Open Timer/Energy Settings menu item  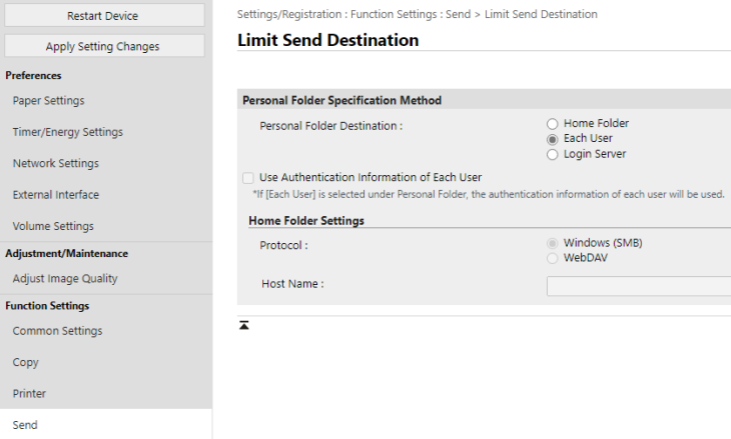(67, 132)
